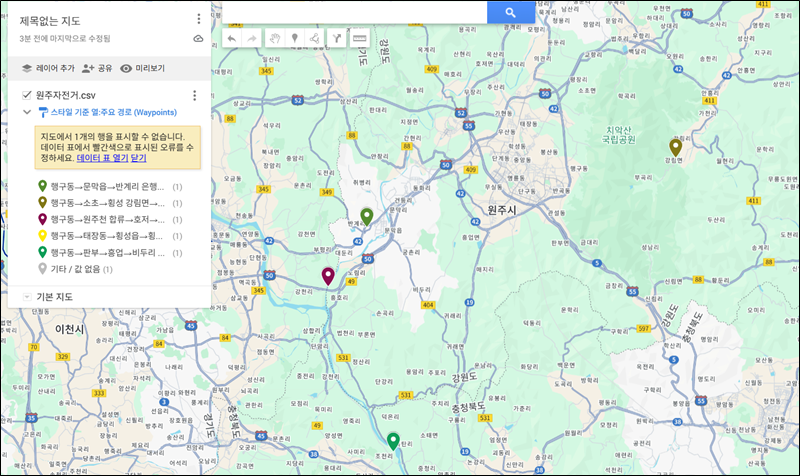The image size is (800, 476).
Task: Select 행구동→원주천 합류→호저 route item
Action: point(110,219)
